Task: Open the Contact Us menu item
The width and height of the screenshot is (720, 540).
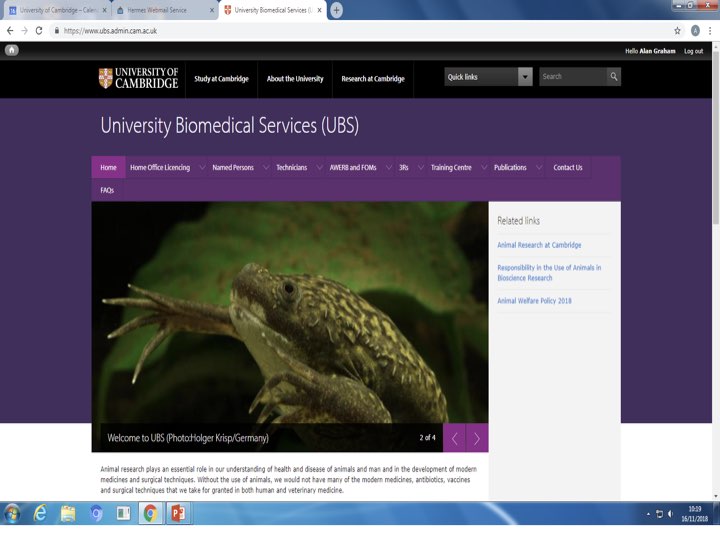Action: click(x=567, y=168)
